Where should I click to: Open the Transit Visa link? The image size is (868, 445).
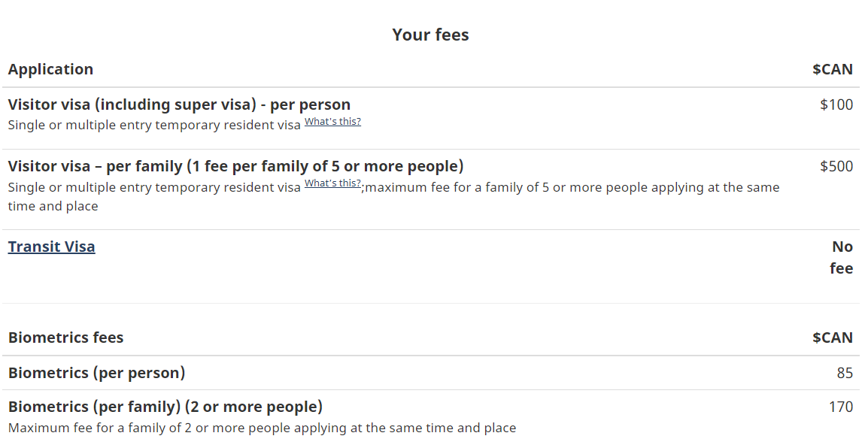[51, 247]
